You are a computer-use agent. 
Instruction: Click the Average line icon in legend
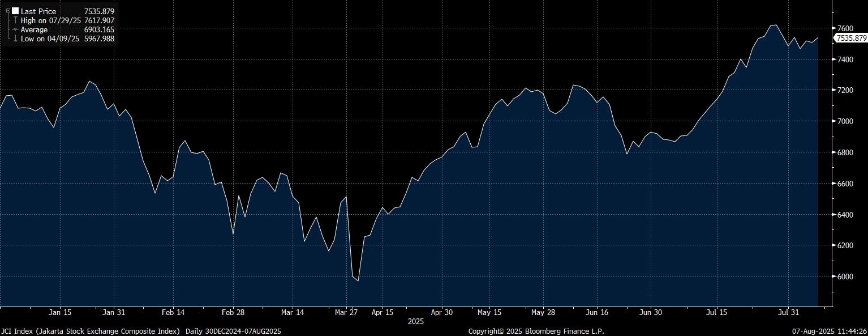[15, 29]
